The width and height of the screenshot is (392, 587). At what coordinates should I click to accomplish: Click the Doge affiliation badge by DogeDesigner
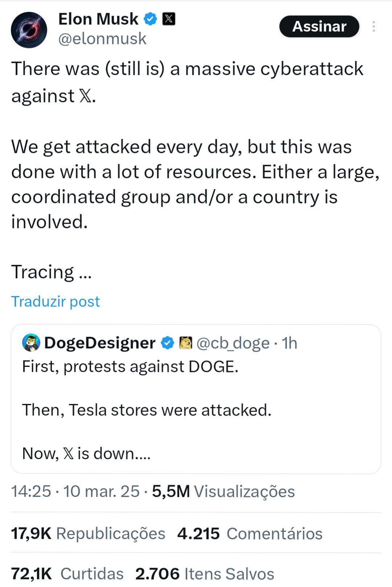click(x=186, y=343)
